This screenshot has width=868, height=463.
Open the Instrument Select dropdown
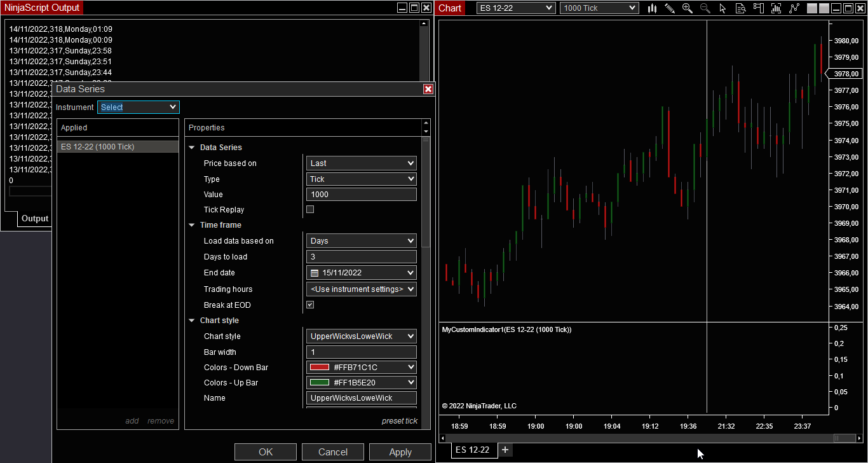(139, 107)
